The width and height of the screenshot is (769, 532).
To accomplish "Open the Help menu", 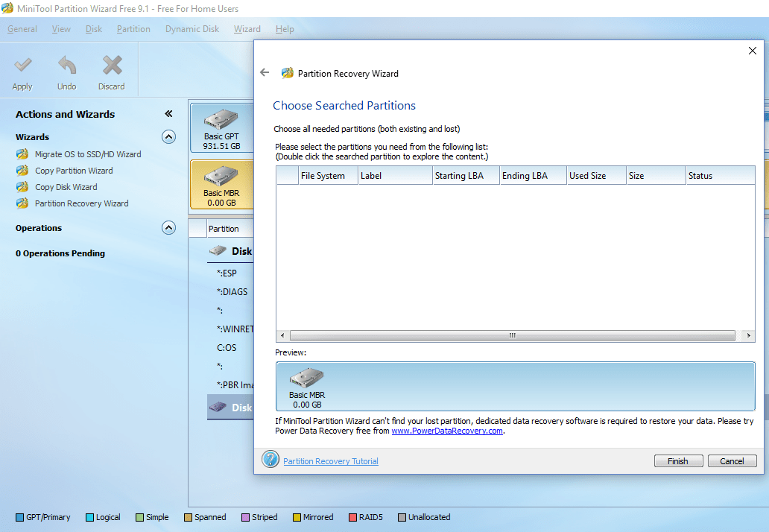I will pos(285,29).
